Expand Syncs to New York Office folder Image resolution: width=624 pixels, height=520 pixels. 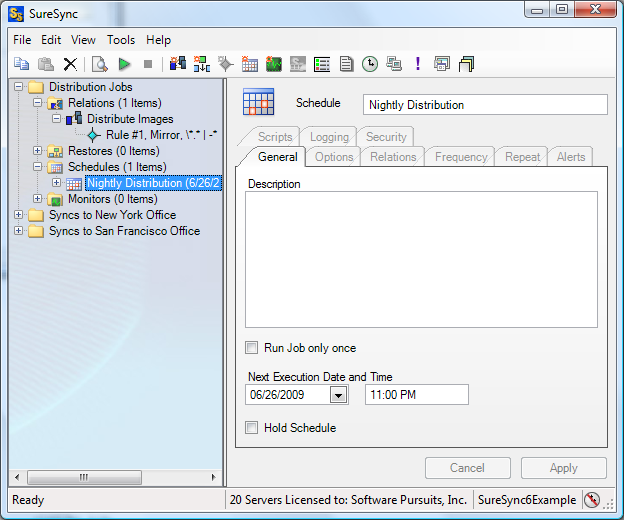[18, 215]
